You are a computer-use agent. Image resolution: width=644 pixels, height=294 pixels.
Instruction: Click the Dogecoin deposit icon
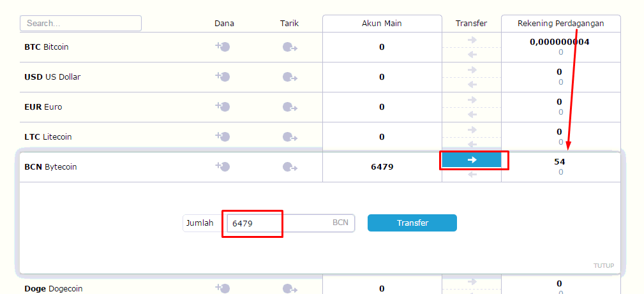point(223,289)
